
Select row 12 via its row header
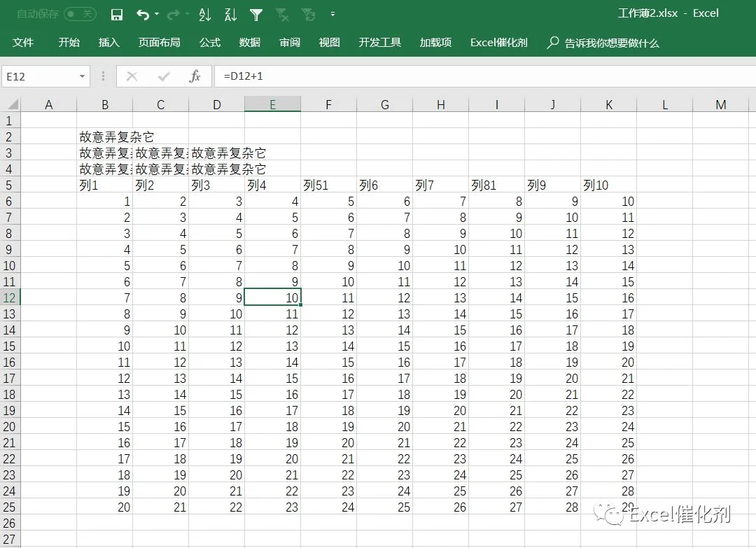pos(10,298)
